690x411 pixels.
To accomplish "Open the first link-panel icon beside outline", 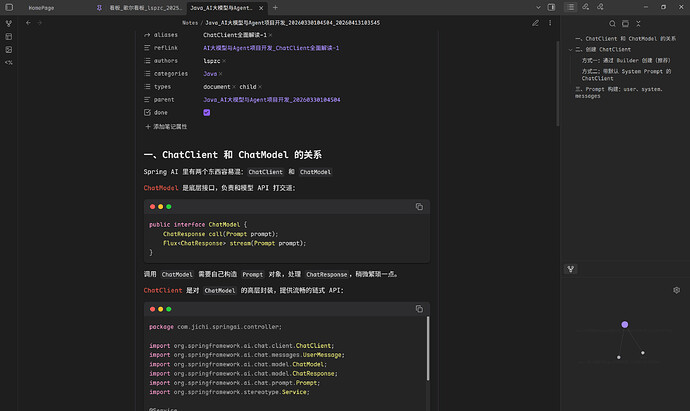I will point(585,7).
